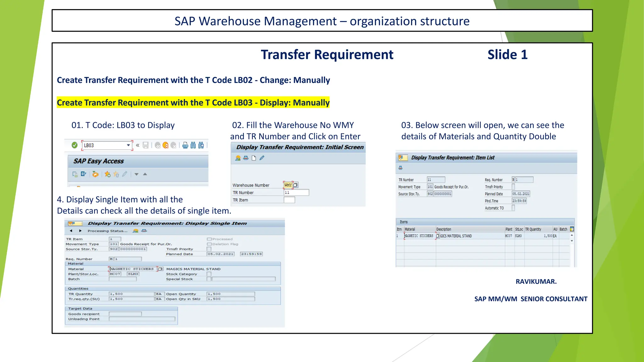Click the green Enter checkmark beside LB03
Image resolution: width=644 pixels, height=362 pixels.
(x=75, y=145)
